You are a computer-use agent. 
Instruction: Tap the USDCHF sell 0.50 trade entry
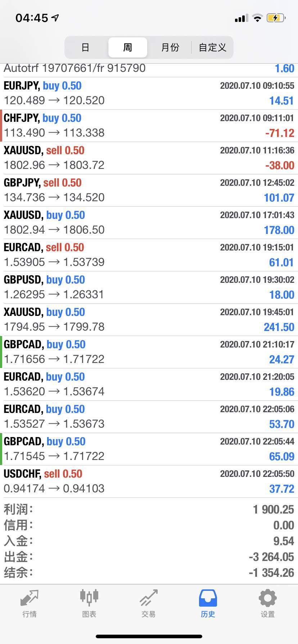pyautogui.click(x=149, y=482)
